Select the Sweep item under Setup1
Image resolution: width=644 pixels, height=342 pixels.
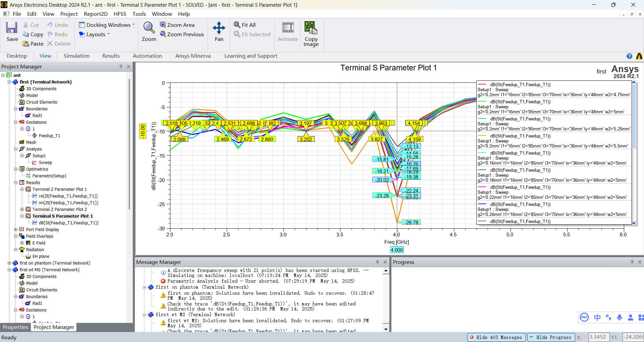click(x=45, y=162)
